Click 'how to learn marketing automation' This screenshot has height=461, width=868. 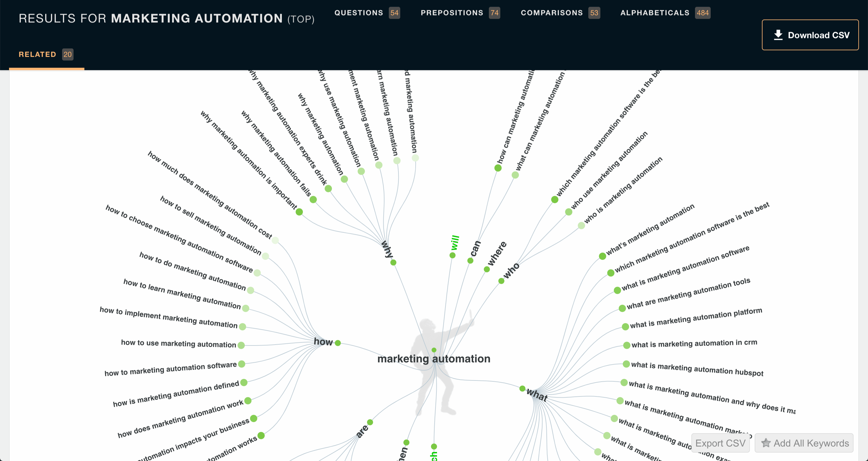[182, 294]
